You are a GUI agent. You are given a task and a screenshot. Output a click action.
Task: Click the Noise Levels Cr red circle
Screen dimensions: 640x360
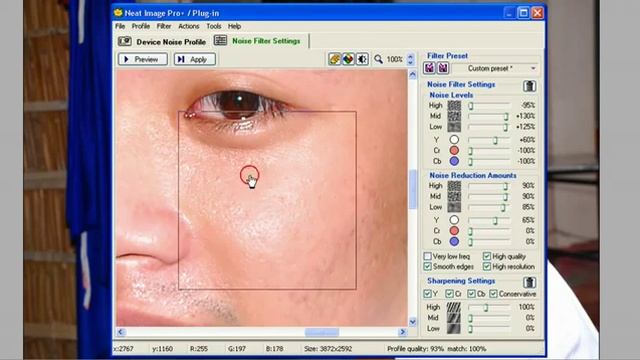(454, 151)
